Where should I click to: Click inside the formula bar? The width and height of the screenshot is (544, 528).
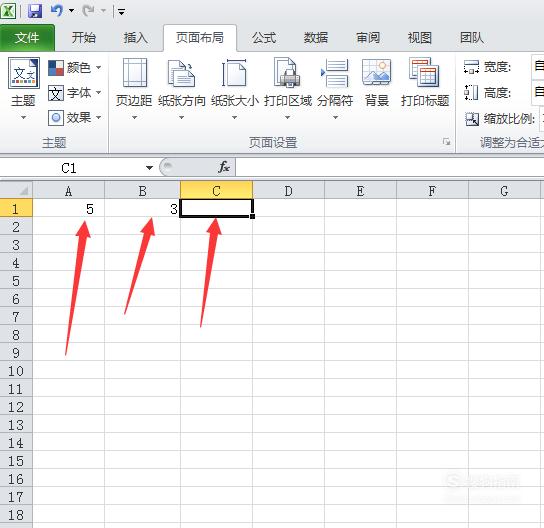(x=390, y=168)
